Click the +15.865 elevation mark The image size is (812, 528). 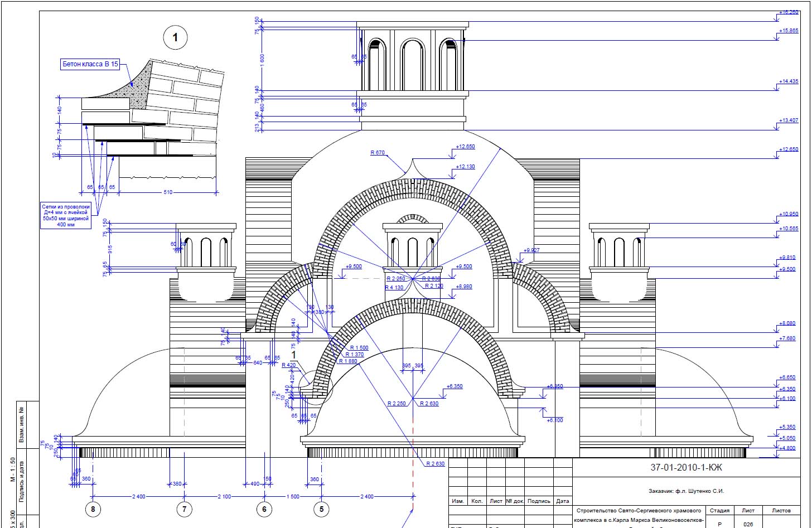point(789,31)
